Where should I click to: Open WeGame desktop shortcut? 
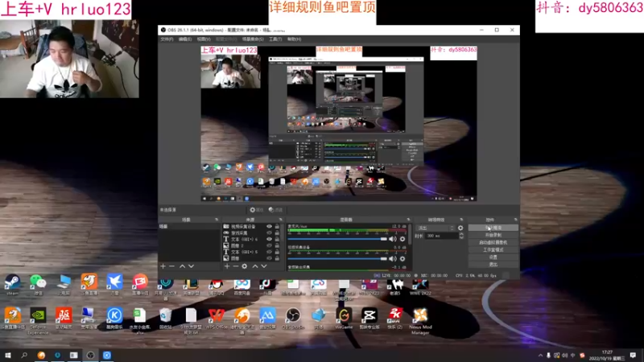click(344, 319)
